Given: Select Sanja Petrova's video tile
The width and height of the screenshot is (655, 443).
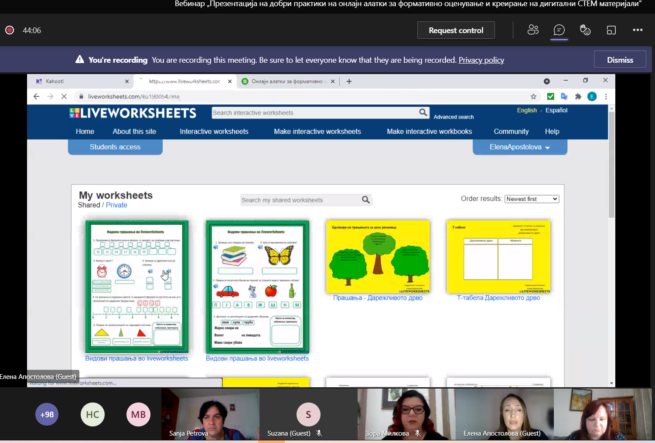Looking at the screenshot, I should (x=210, y=414).
